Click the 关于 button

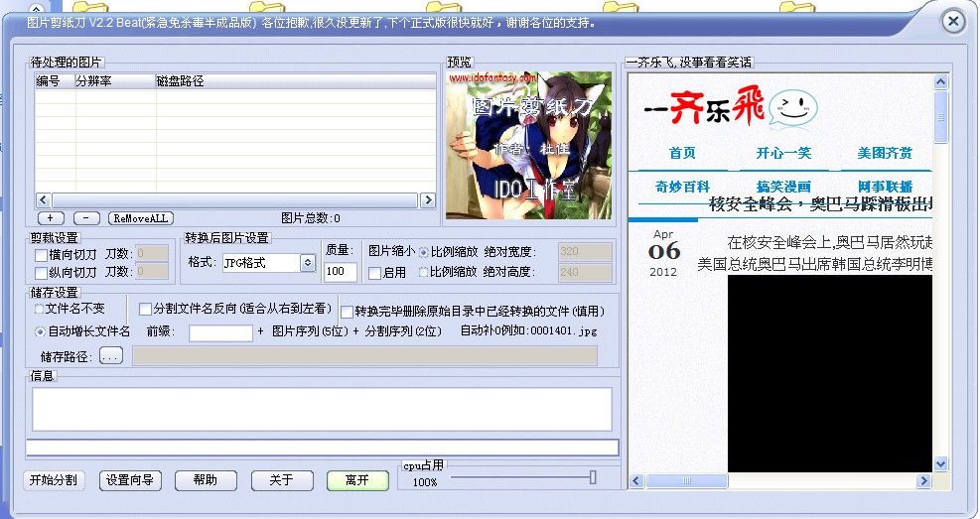click(x=282, y=480)
